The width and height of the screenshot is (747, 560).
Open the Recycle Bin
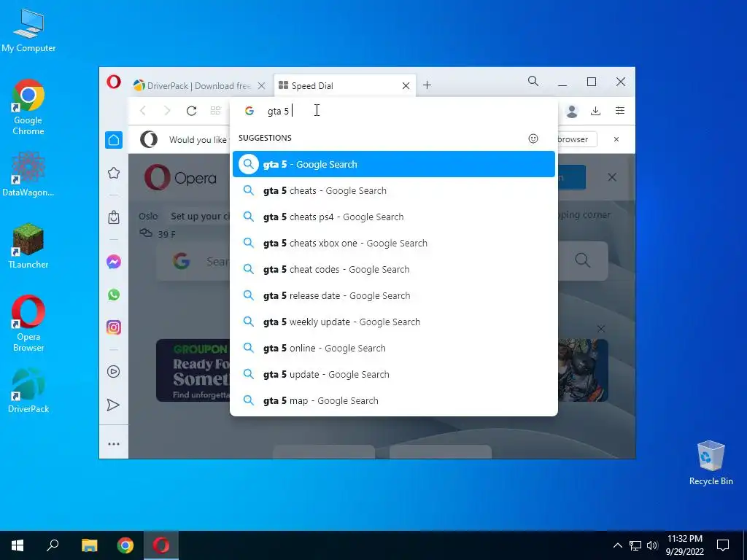click(x=711, y=463)
